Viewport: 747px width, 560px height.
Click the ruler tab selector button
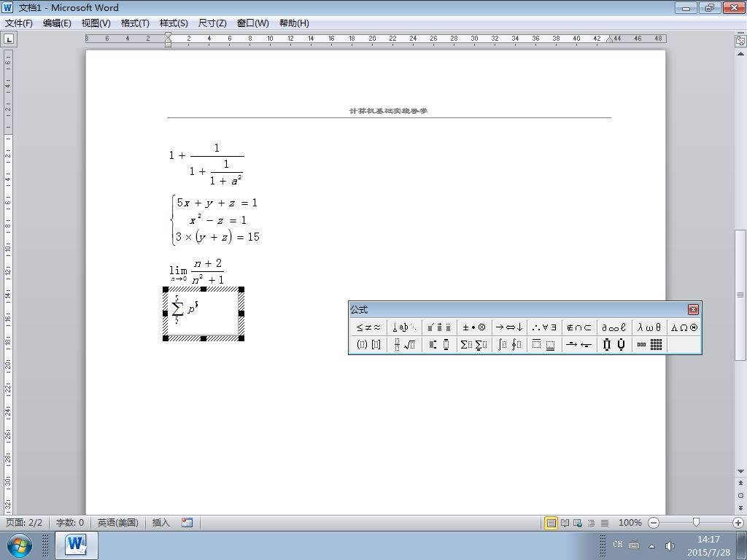9,39
